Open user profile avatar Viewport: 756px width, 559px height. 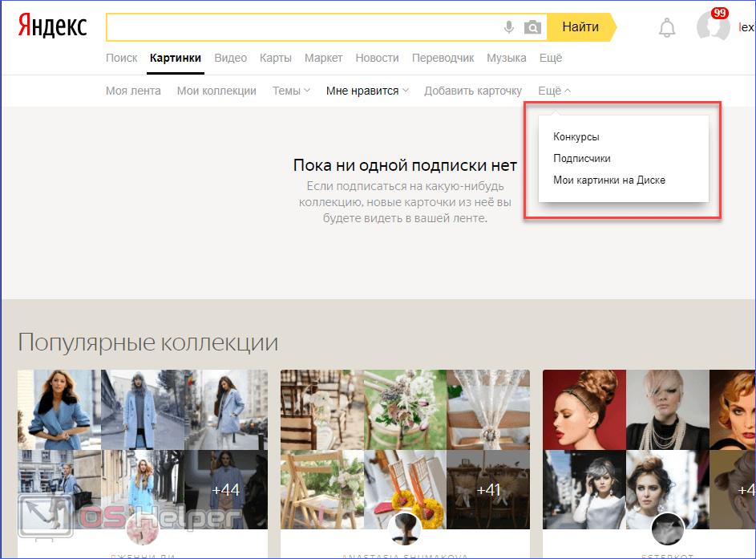coord(713,26)
